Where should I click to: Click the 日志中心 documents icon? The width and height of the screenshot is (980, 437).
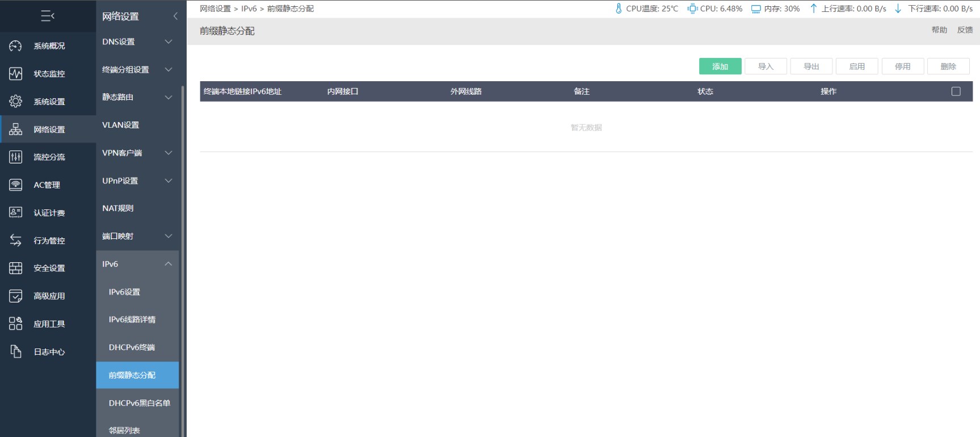point(16,352)
